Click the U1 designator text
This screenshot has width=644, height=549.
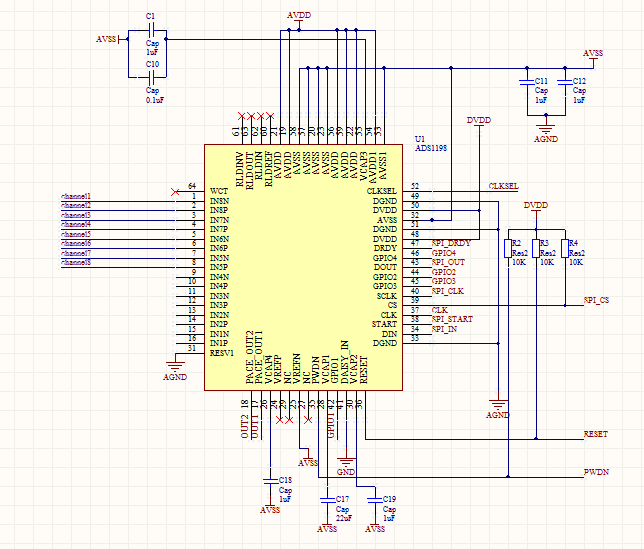[420, 139]
